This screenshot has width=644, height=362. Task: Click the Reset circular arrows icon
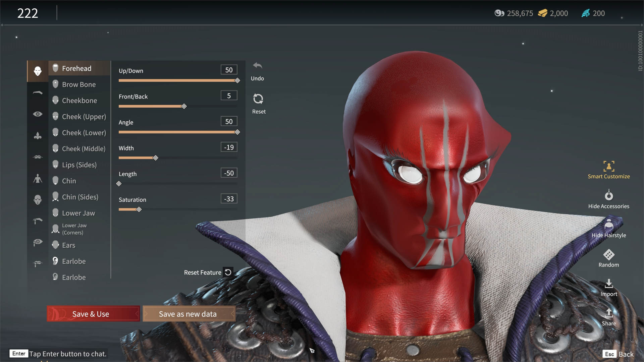click(x=258, y=99)
